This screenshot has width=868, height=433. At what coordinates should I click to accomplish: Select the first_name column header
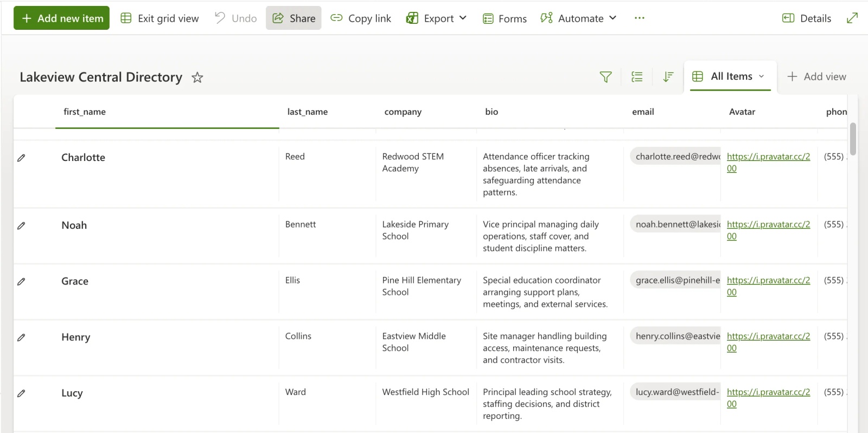click(167, 112)
